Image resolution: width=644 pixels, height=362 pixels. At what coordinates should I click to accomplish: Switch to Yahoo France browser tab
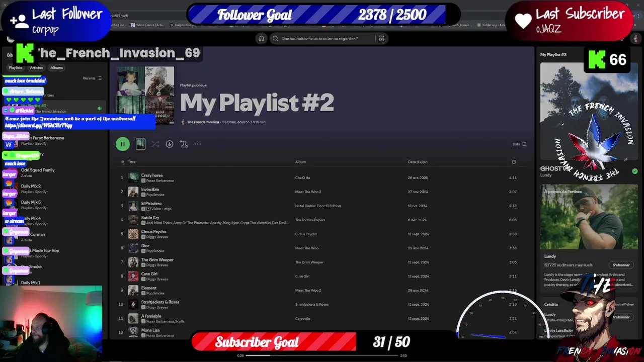[x=148, y=25]
